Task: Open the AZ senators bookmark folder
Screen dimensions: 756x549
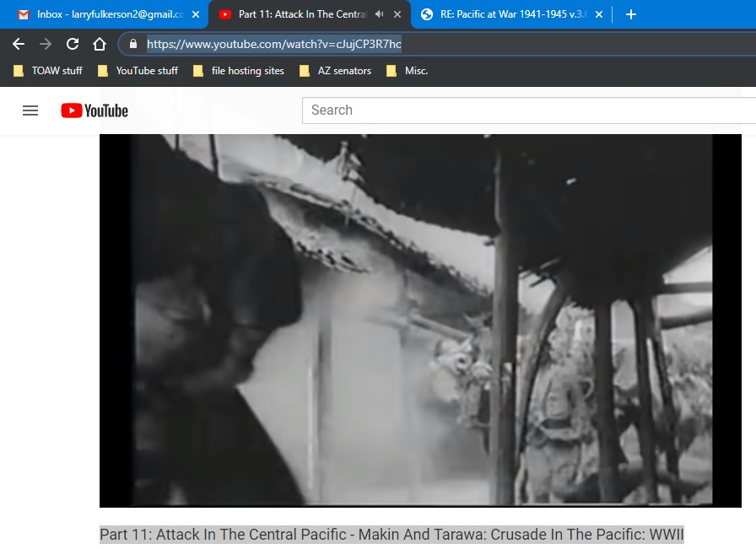Action: coord(336,71)
